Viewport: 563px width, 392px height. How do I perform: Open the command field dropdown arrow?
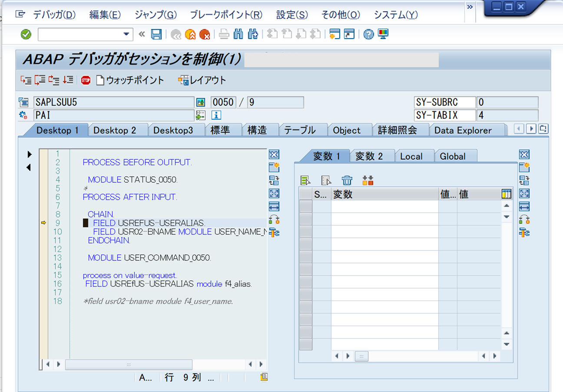(127, 34)
